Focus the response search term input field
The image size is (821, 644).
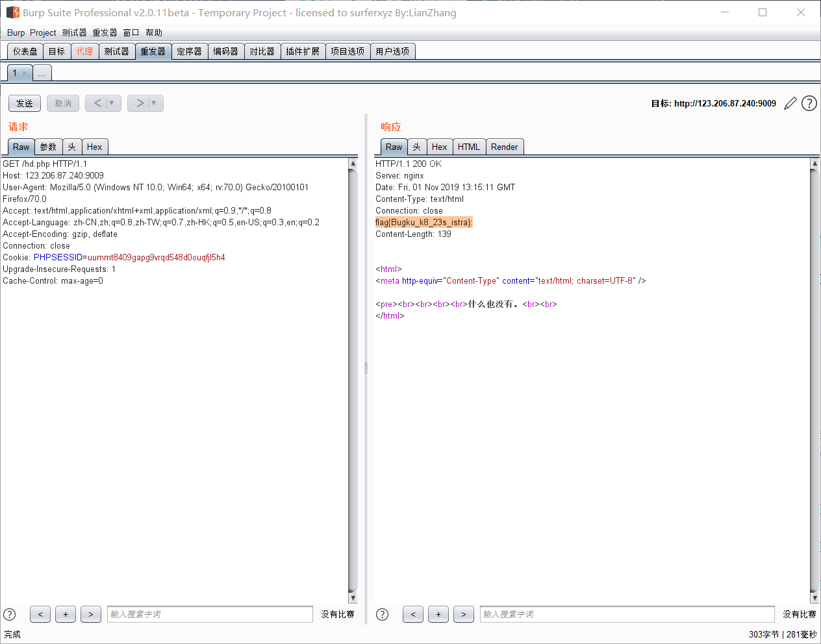pos(627,614)
